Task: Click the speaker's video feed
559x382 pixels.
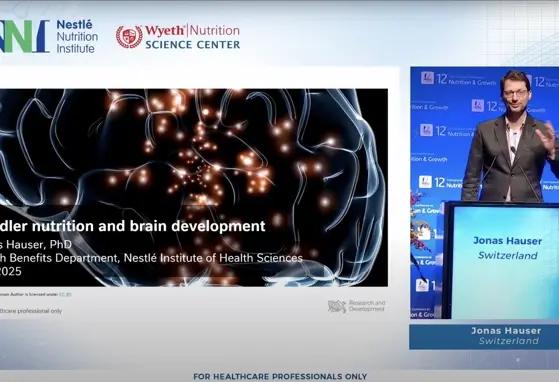Action: (484, 192)
